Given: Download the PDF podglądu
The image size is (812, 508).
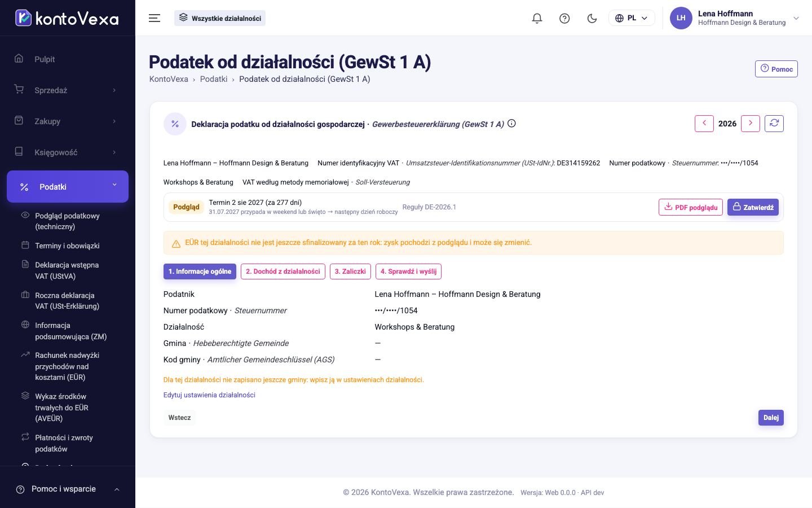Looking at the screenshot, I should (x=690, y=207).
